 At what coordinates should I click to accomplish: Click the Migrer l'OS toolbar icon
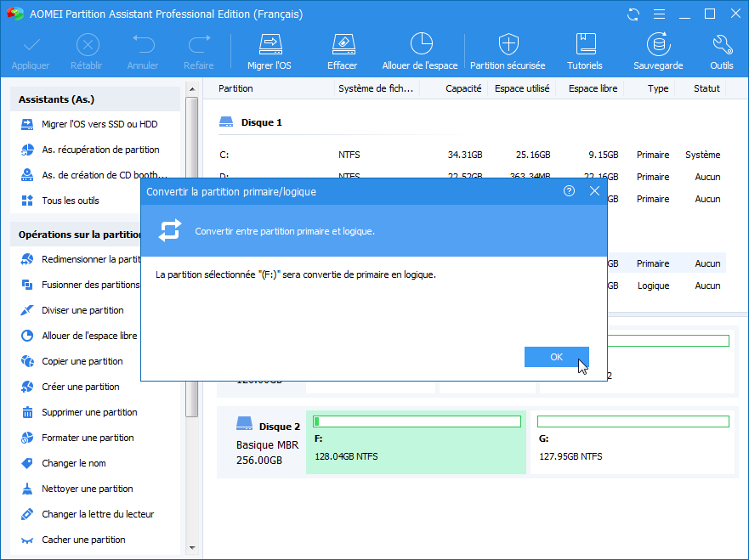tap(269, 45)
